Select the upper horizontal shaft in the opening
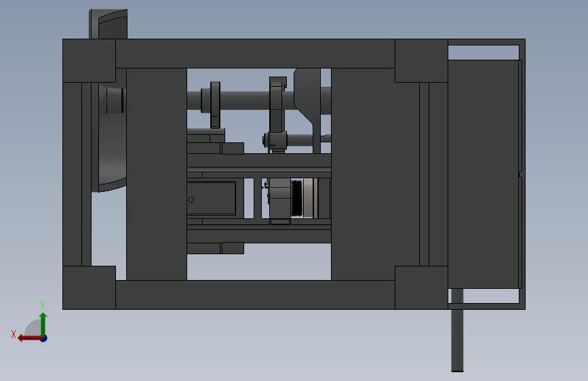This screenshot has width=588, height=381. (243, 100)
